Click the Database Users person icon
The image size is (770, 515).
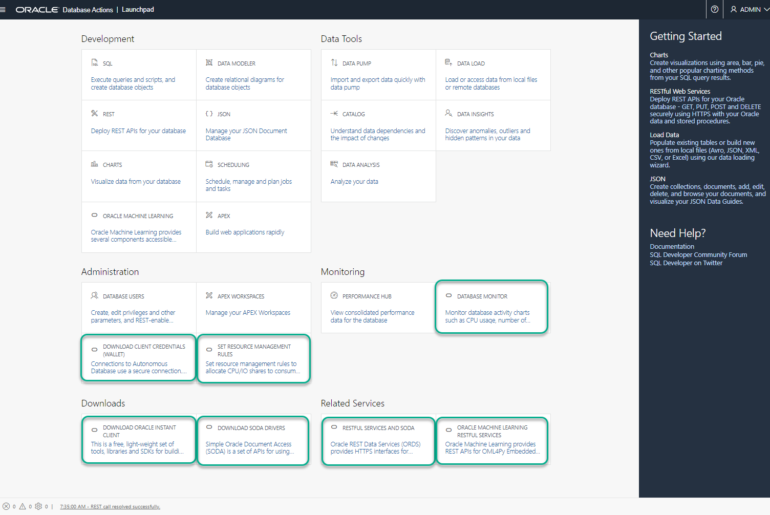pos(94,296)
